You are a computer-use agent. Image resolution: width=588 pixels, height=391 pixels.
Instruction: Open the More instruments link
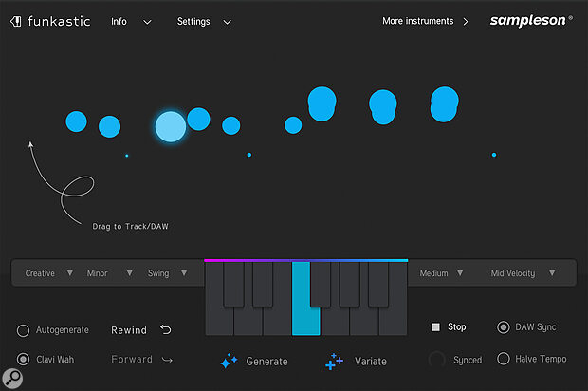[x=417, y=21]
